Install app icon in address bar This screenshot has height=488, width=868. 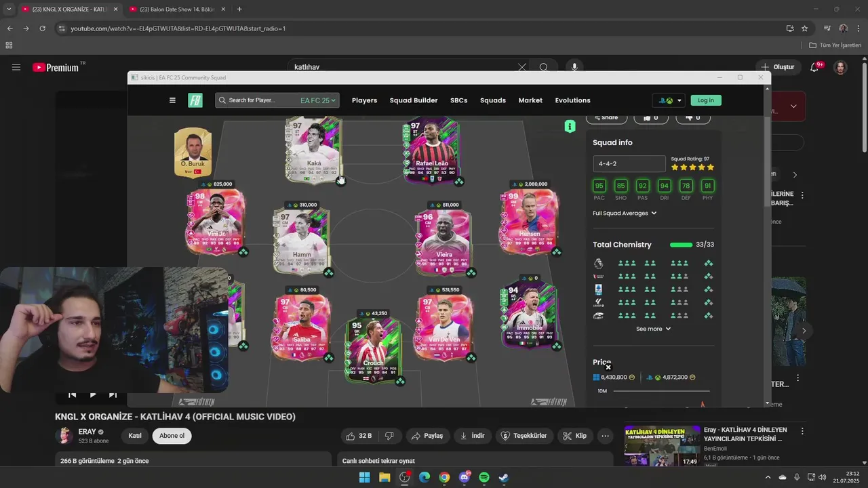click(x=789, y=28)
